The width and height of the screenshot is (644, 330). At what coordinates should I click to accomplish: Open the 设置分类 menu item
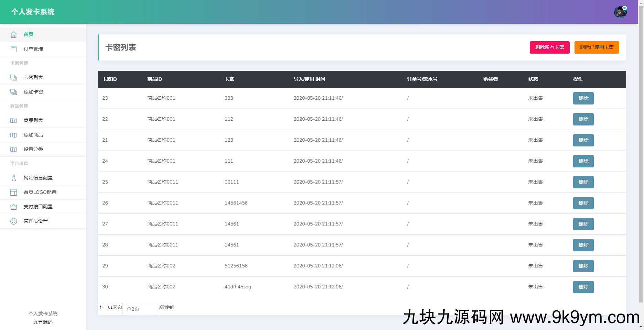33,150
